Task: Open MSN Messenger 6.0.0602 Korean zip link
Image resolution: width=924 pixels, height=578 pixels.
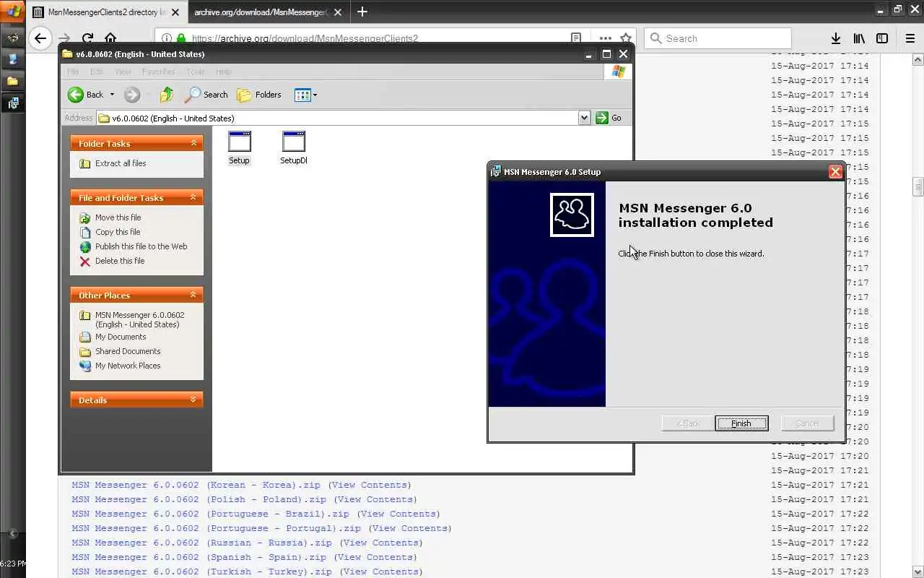Action: click(x=199, y=485)
